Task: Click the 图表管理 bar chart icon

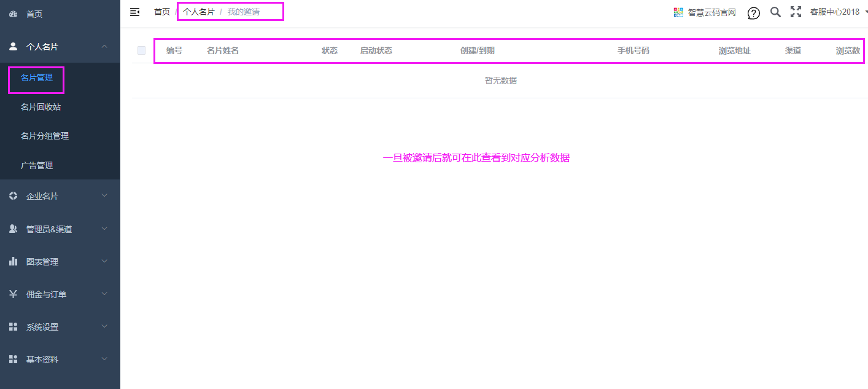Action: tap(14, 261)
